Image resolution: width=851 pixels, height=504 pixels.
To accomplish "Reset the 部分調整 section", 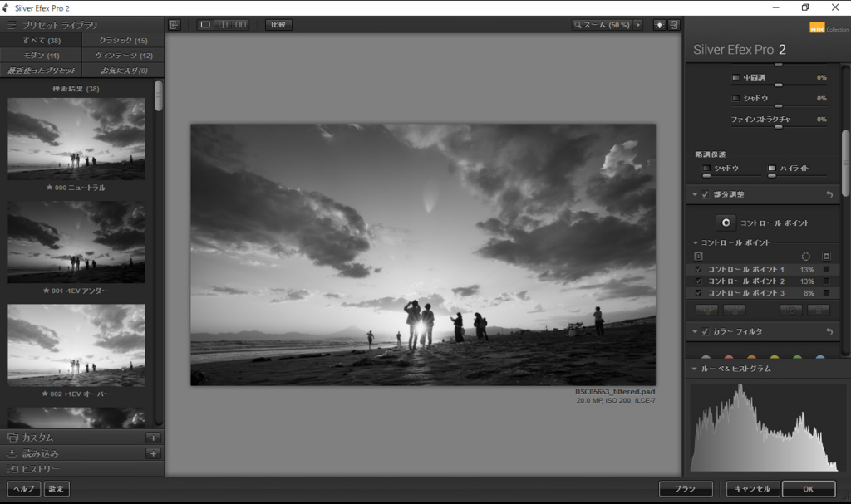I will (x=829, y=194).
